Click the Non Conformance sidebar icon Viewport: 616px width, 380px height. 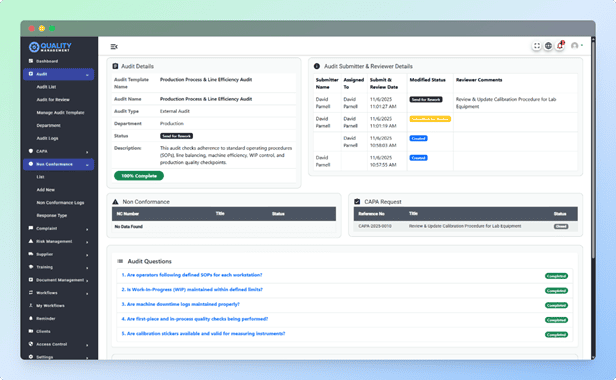31,164
